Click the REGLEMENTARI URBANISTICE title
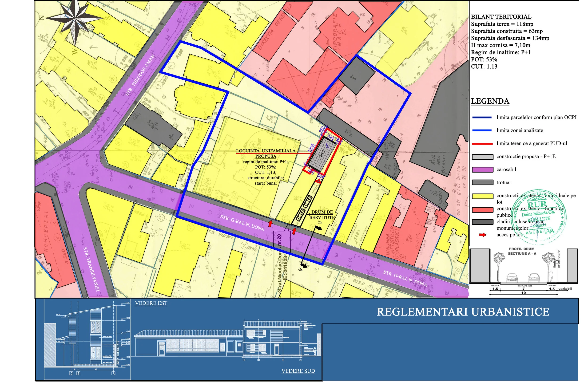 point(463,312)
